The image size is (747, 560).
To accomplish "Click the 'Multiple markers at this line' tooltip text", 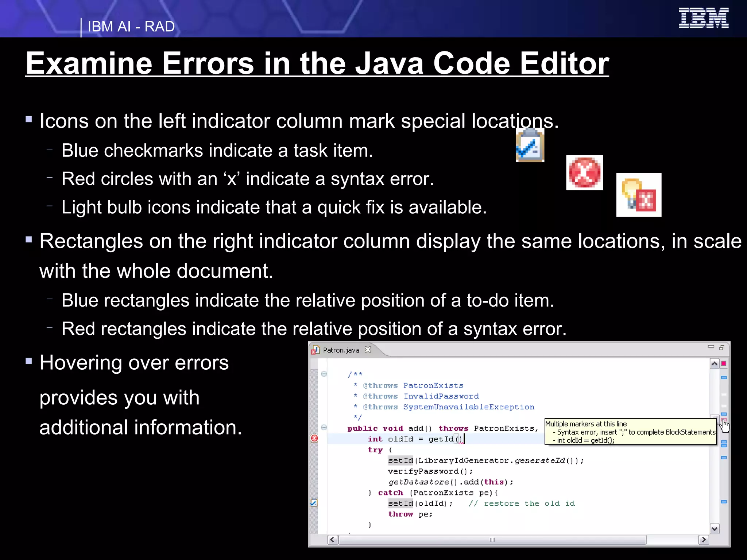I will coord(586,424).
